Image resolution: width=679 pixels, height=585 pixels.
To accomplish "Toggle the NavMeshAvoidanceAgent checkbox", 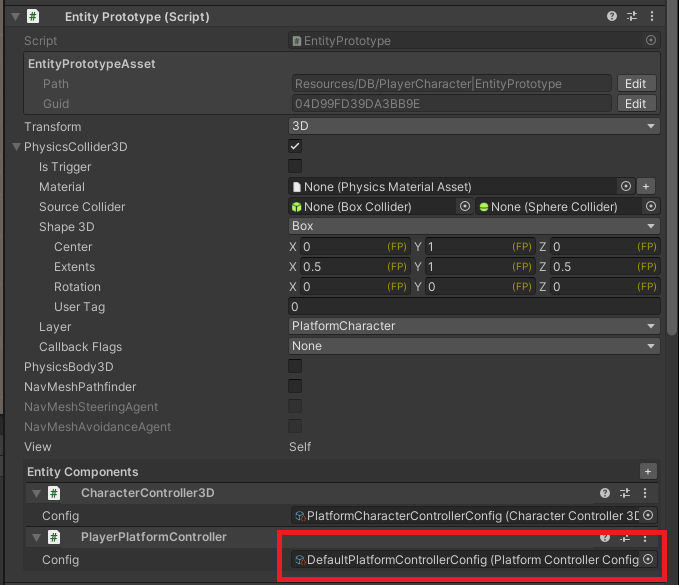I will pos(295,426).
